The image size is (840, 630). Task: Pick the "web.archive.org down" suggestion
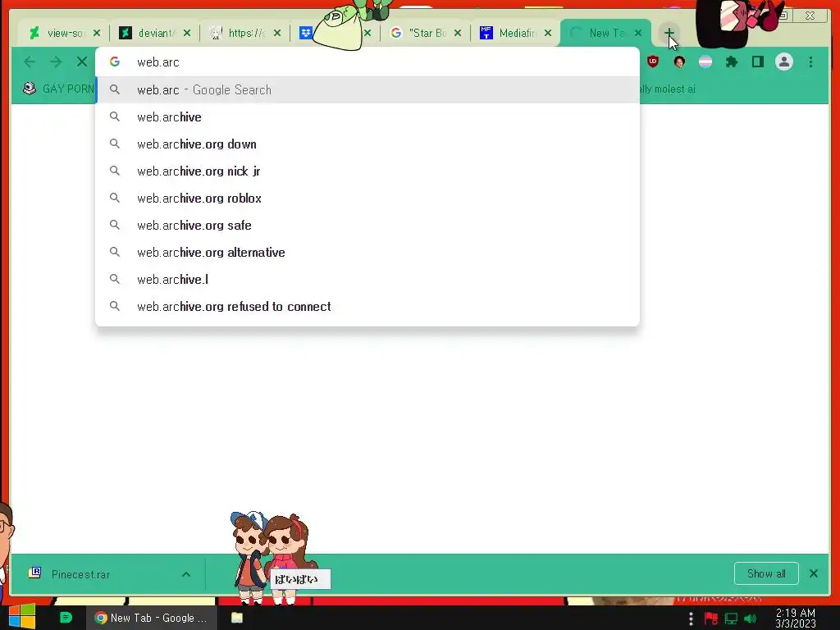(367, 144)
